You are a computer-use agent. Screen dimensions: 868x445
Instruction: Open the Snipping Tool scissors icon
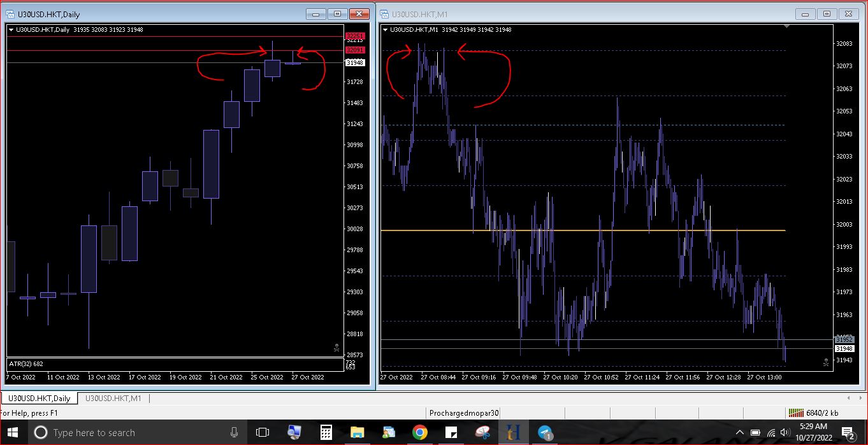coord(482,433)
